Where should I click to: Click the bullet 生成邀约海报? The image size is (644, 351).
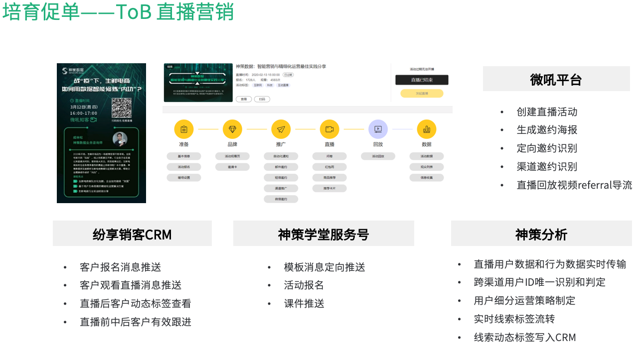pos(547,129)
